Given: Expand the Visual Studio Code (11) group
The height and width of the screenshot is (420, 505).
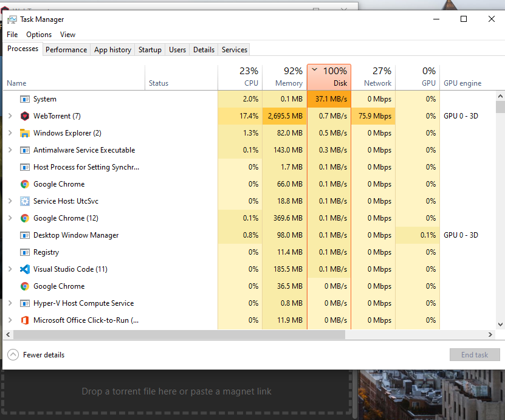Looking at the screenshot, I should [10, 269].
